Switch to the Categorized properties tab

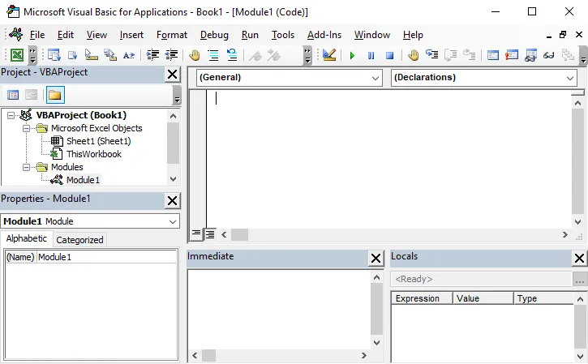tap(79, 240)
